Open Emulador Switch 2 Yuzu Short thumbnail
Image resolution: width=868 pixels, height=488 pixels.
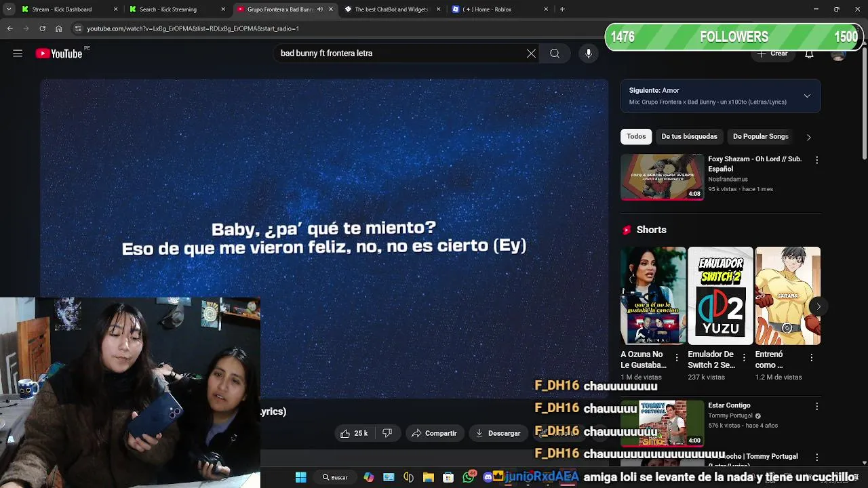coord(720,296)
